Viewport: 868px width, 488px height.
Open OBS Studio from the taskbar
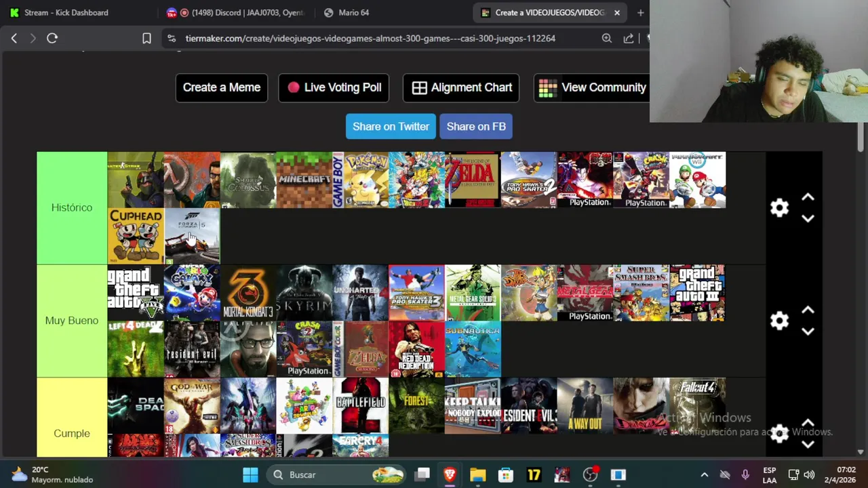[x=590, y=475]
